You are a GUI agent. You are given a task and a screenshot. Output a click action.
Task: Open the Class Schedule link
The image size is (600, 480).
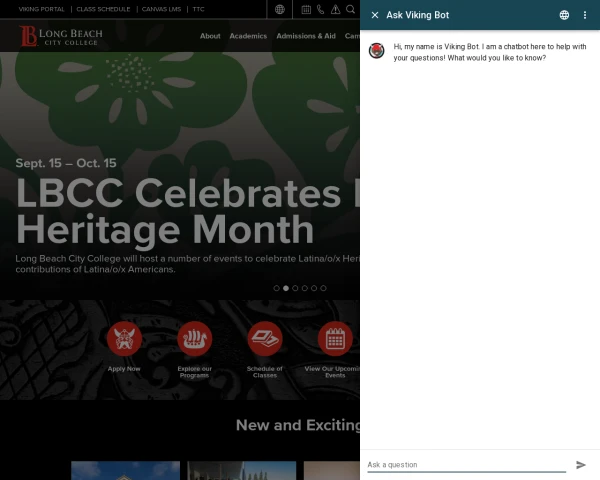[x=103, y=9]
